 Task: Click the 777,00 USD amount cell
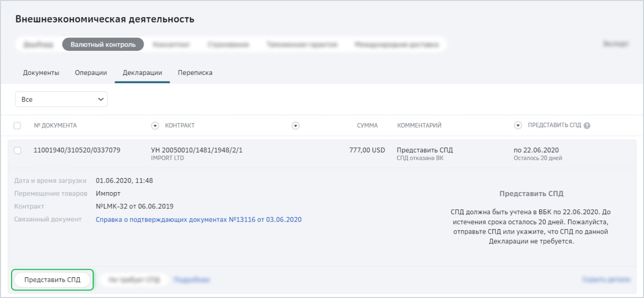367,150
